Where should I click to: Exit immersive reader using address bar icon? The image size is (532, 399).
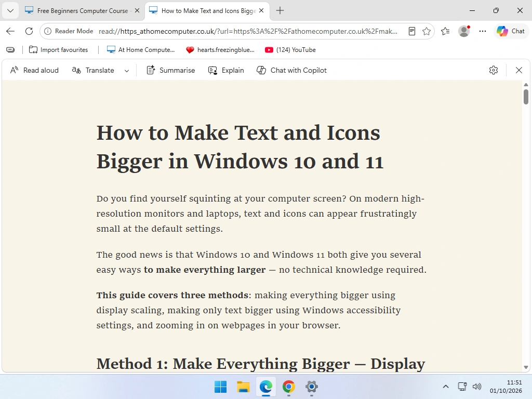click(x=412, y=31)
